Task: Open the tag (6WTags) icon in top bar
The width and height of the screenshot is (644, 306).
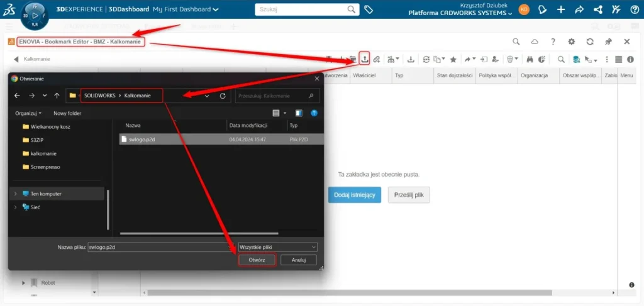Action: coord(369,9)
